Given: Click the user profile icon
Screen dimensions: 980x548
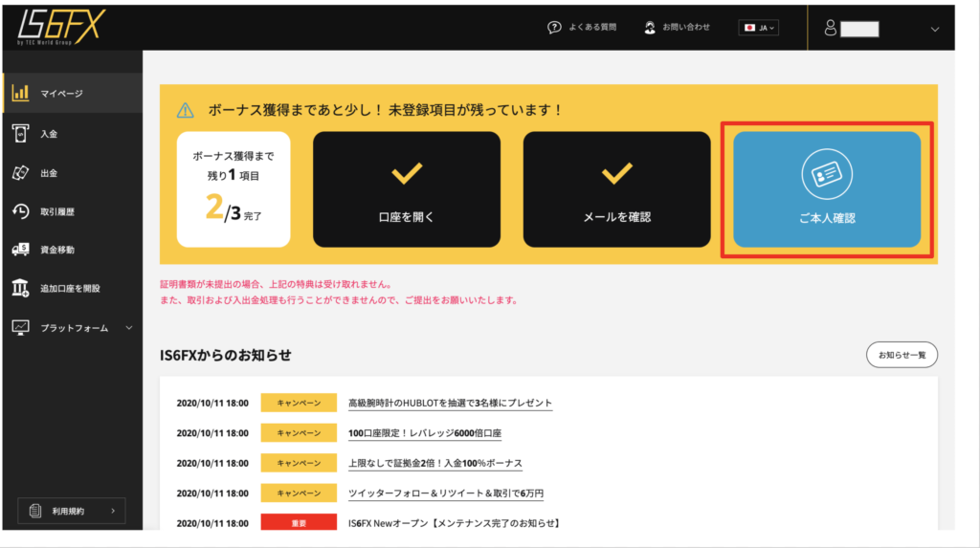Looking at the screenshot, I should [x=830, y=28].
